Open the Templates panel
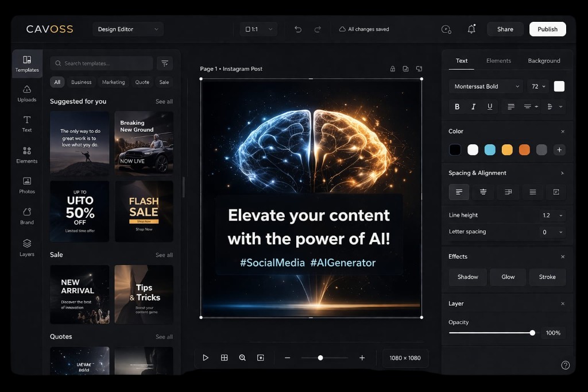Viewport: 588px width, 392px height. point(26,63)
